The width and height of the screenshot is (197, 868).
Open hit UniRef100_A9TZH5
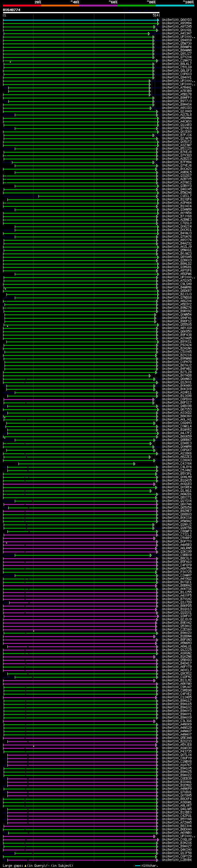coord(177,26)
